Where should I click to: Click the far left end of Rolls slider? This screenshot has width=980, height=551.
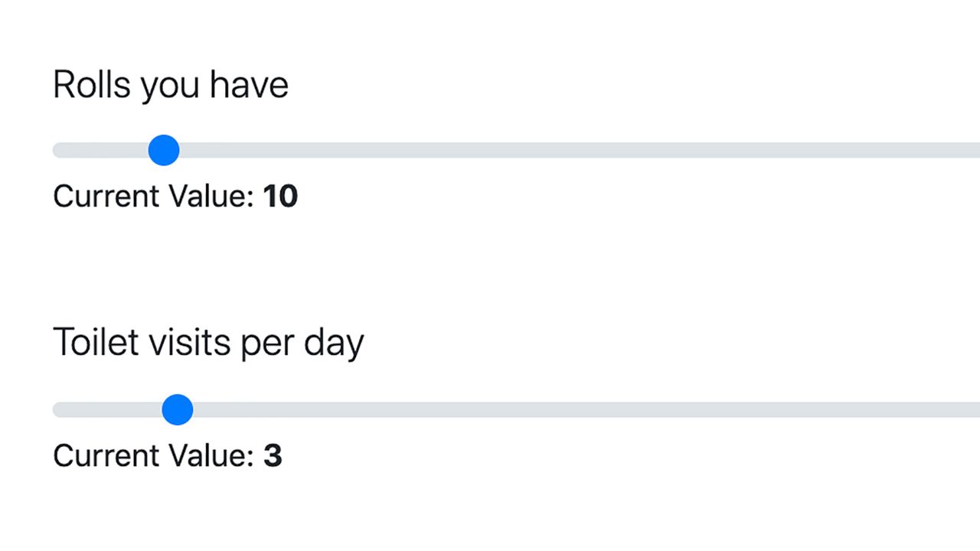(x=57, y=150)
